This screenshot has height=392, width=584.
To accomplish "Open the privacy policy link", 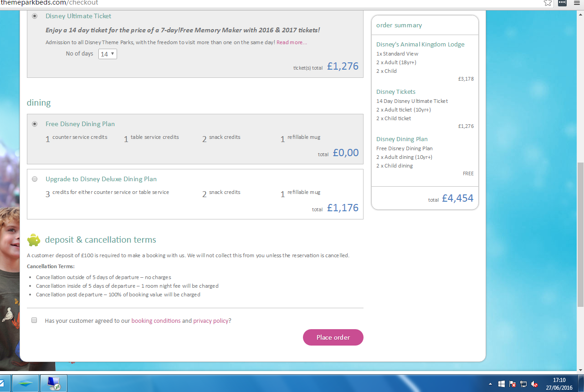I will [x=211, y=321].
